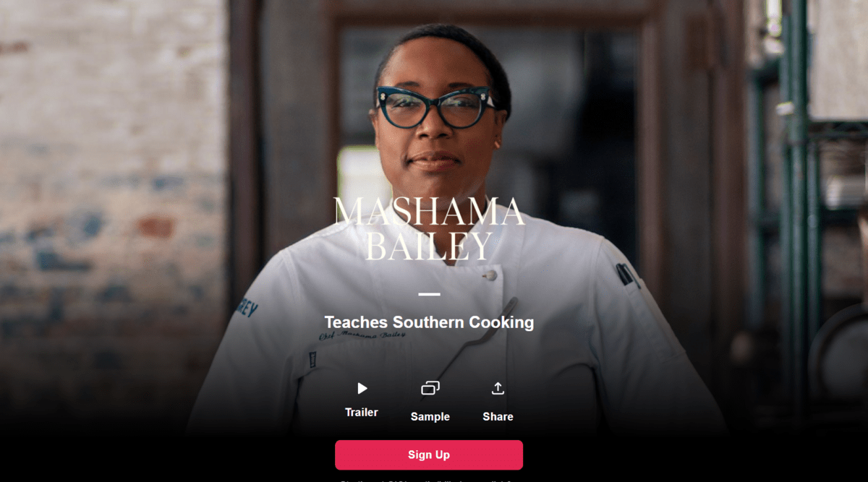868x482 pixels.
Task: Click the Share text label
Action: (x=498, y=416)
